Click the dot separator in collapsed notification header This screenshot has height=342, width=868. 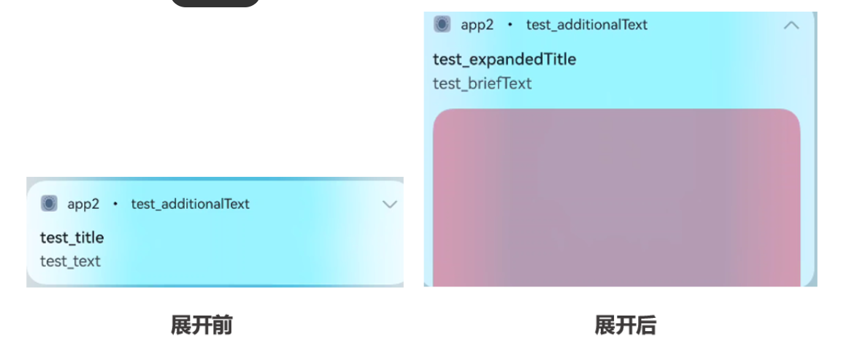pos(115,204)
